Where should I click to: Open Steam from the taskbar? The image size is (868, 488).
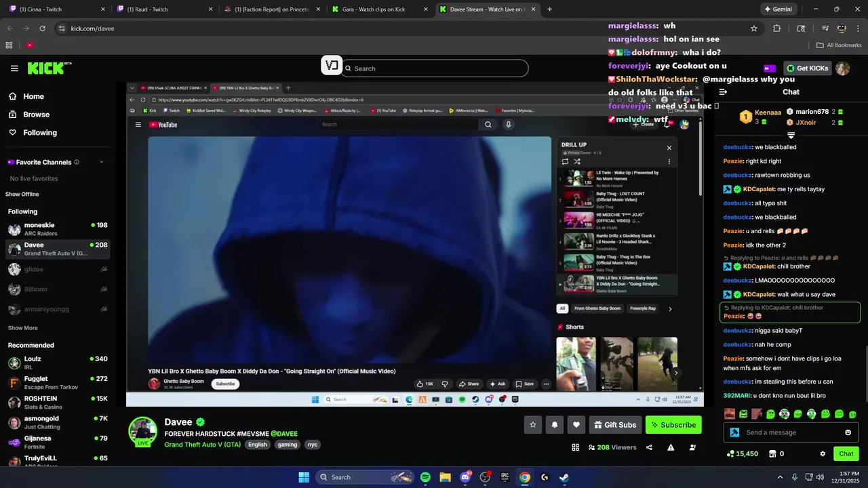pos(564,477)
